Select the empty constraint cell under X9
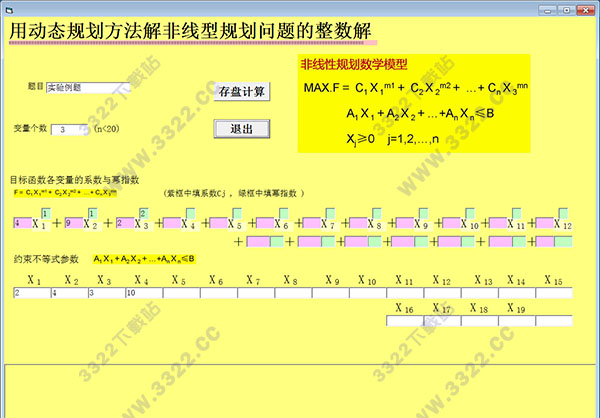Image resolution: width=600 pixels, height=418 pixels. click(331, 293)
